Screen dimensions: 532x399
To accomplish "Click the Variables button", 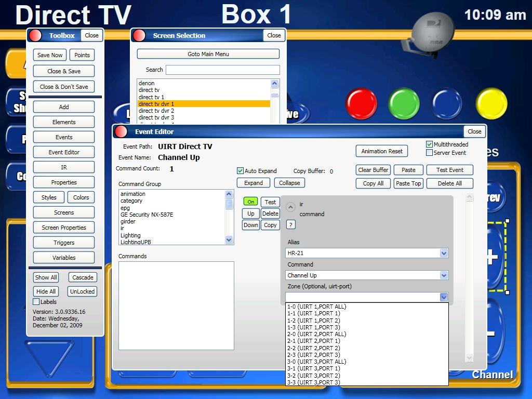I will 64,258.
